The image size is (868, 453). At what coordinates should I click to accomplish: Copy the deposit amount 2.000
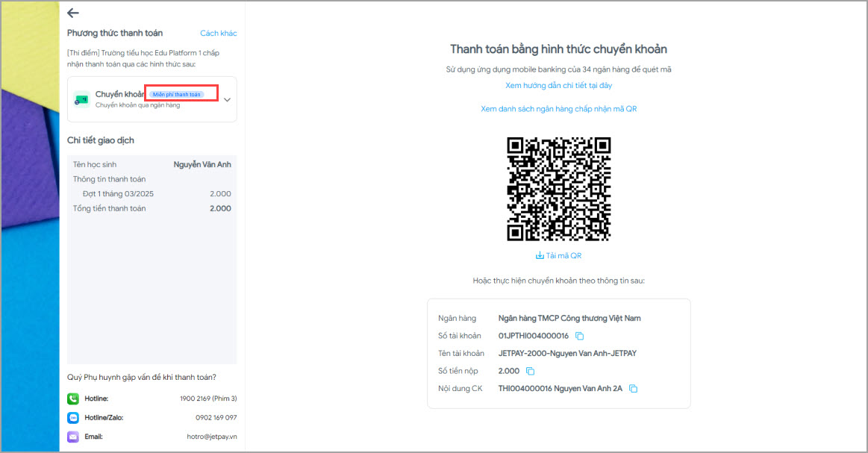531,371
